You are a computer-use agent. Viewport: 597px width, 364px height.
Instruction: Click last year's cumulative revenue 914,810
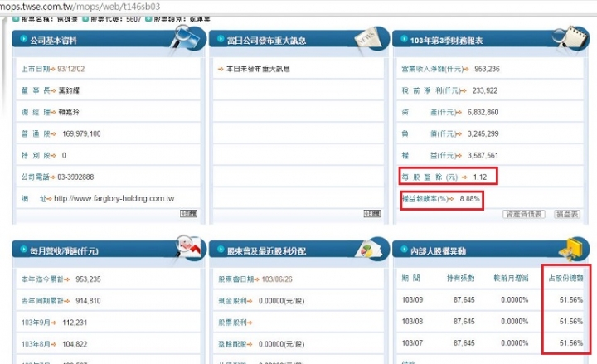[89, 301]
